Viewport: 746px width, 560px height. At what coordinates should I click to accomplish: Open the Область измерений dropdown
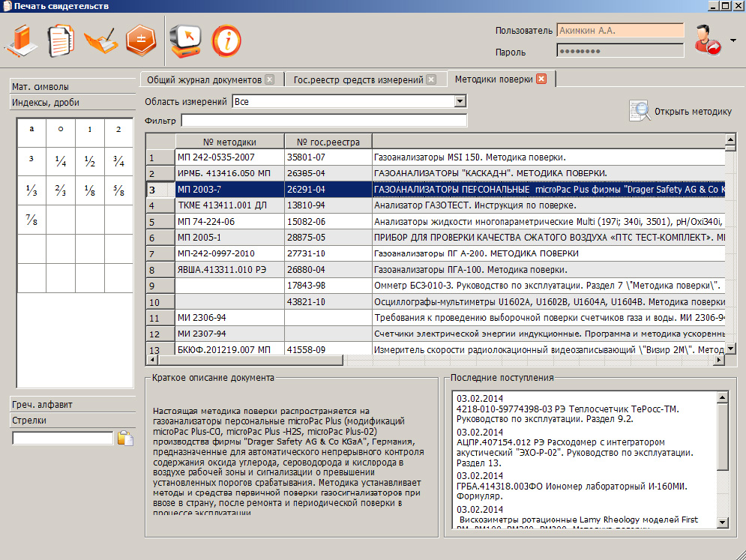coord(460,101)
